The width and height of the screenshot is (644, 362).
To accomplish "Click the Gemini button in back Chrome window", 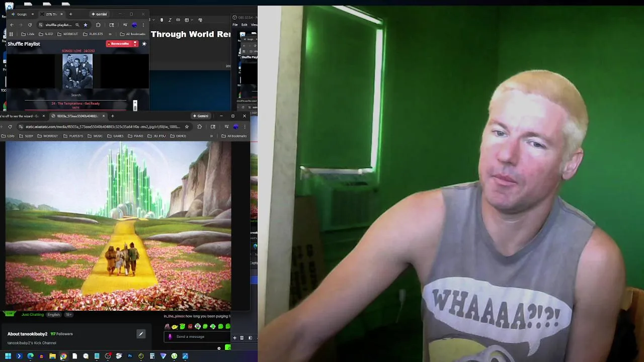I will point(99,14).
